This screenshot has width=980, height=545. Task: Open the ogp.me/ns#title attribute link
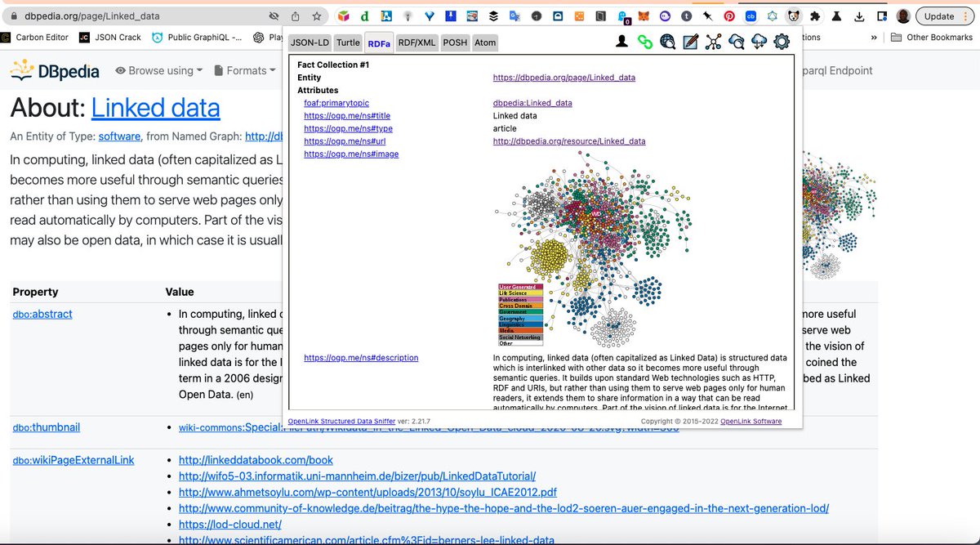tap(347, 116)
